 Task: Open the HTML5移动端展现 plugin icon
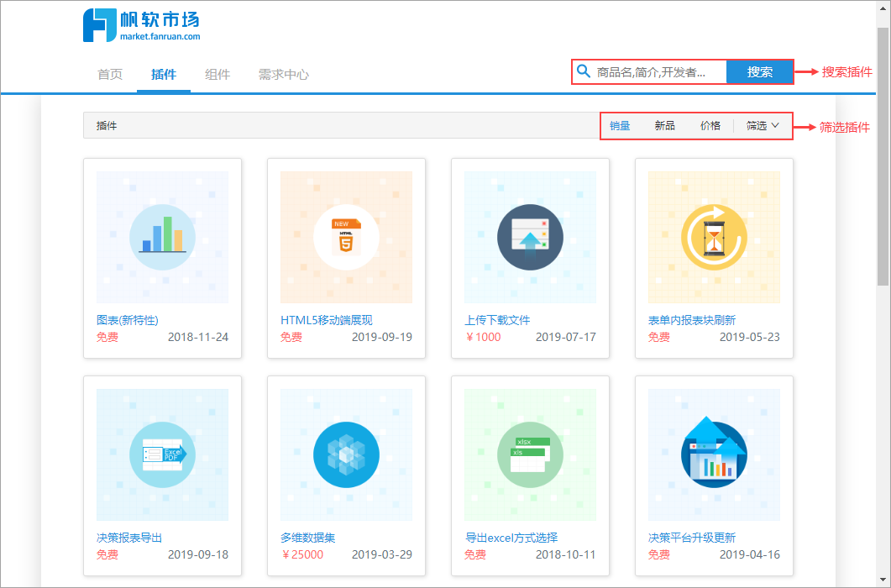pos(346,237)
